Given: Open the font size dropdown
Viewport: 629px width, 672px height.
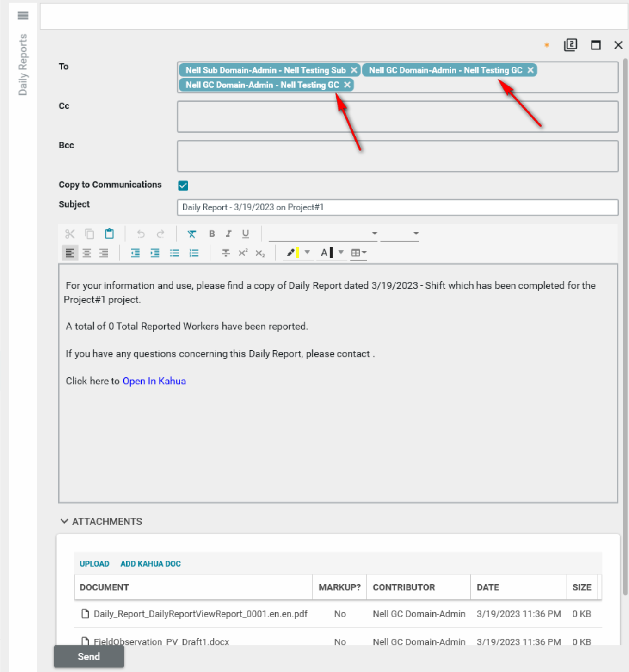Looking at the screenshot, I should tap(400, 234).
